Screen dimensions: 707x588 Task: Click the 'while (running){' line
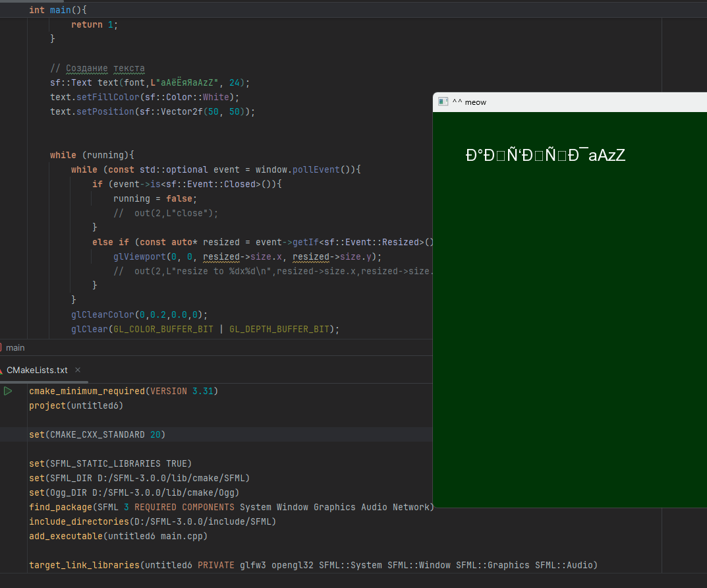pos(92,155)
